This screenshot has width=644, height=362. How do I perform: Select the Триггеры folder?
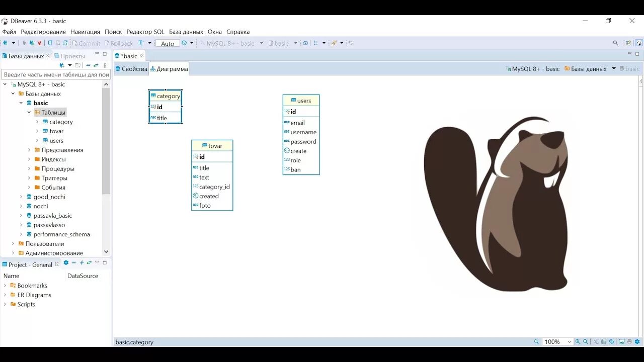(54, 178)
